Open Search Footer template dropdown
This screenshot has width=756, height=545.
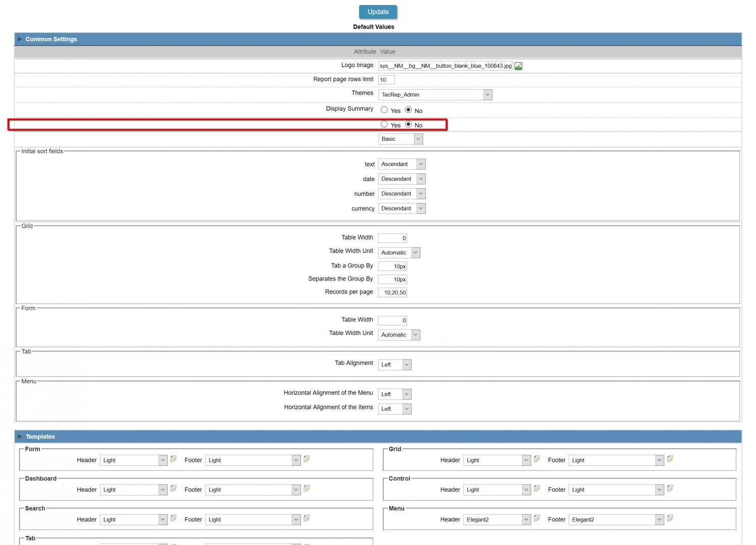click(253, 519)
